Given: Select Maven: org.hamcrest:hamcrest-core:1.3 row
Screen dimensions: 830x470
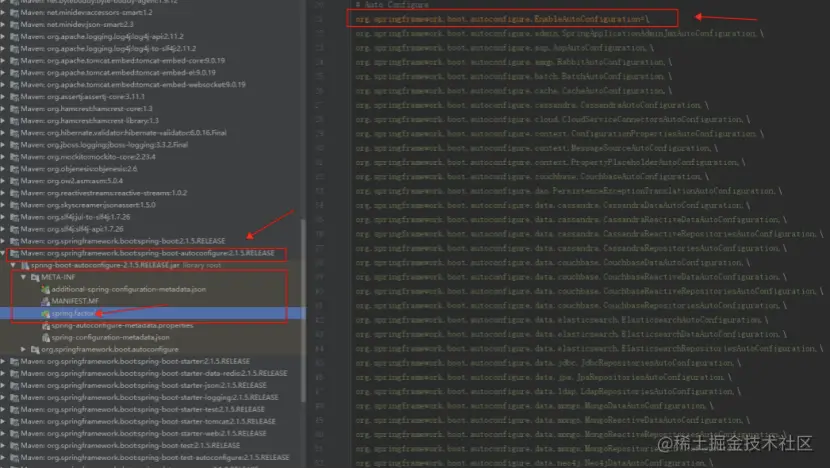Looking at the screenshot, I should 87,109.
